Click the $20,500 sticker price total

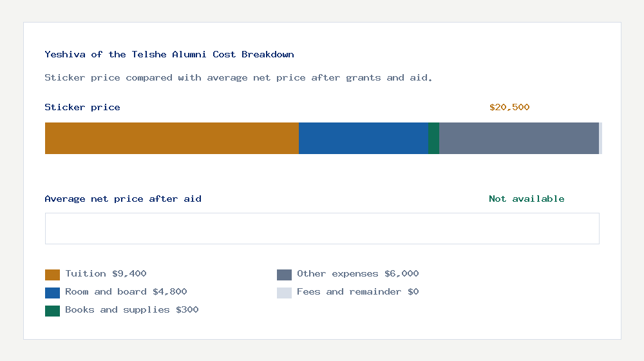click(x=509, y=107)
